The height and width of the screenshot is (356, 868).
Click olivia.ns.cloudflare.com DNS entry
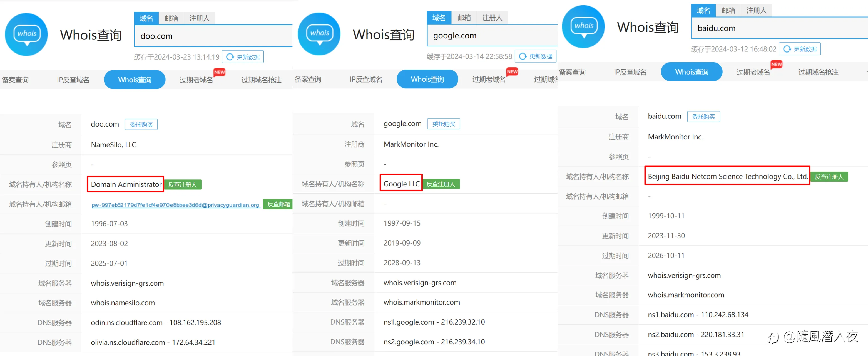tap(153, 342)
